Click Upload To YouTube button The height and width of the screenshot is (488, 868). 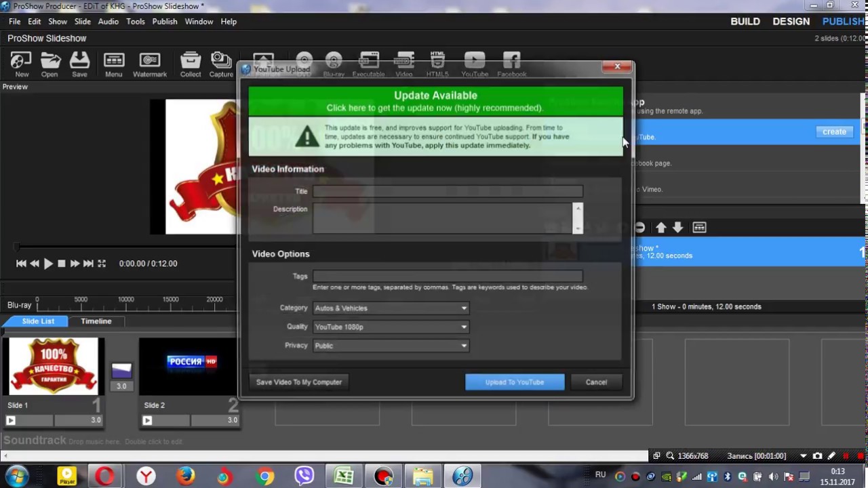click(515, 382)
